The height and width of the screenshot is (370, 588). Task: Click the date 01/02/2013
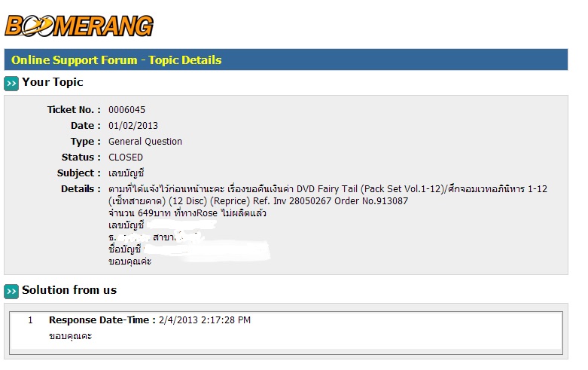coord(133,126)
